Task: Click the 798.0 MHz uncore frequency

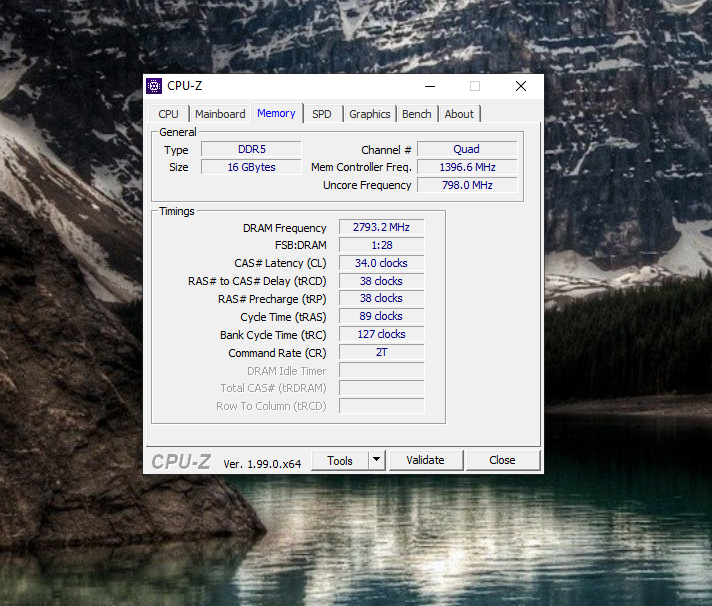Action: 467,185
